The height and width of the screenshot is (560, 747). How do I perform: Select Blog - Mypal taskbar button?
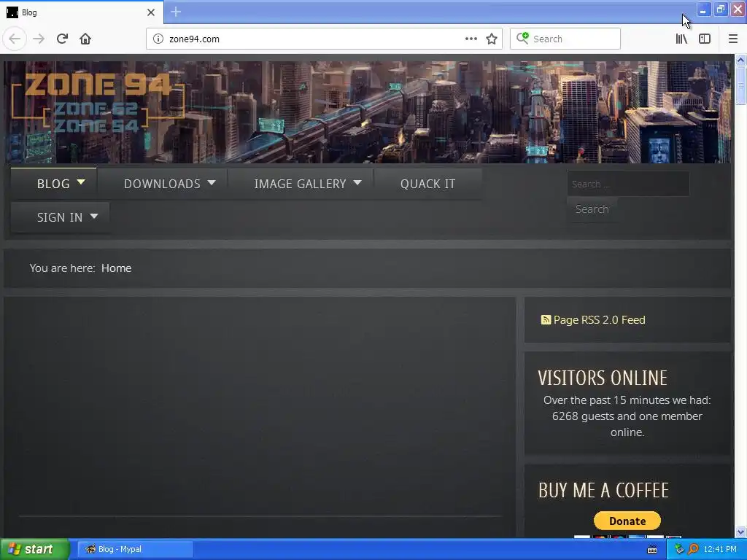point(135,549)
